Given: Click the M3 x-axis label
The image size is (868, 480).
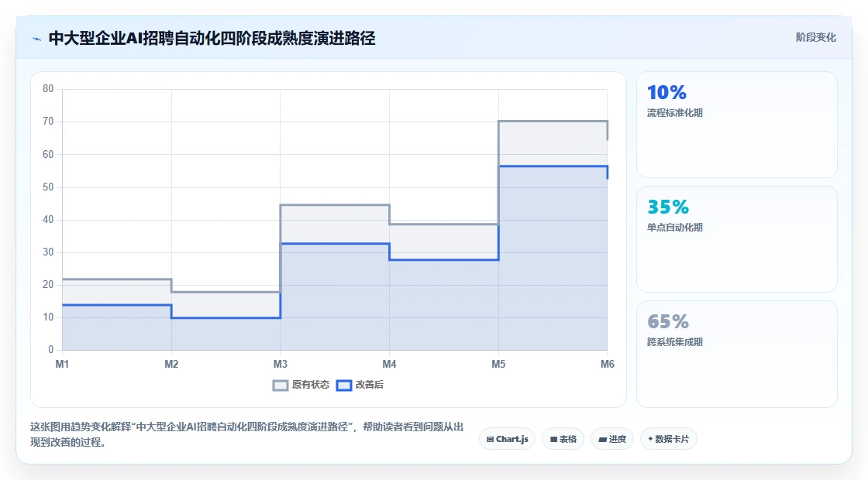Looking at the screenshot, I should (280, 365).
